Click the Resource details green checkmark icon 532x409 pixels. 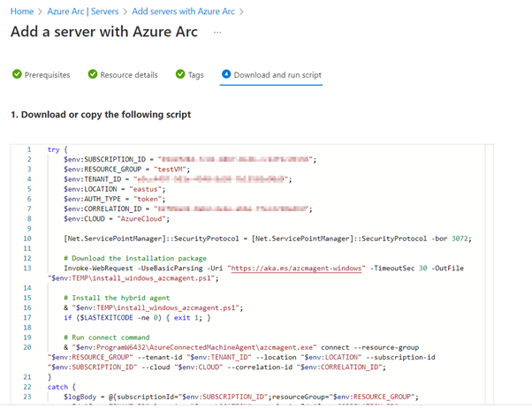coord(93,75)
